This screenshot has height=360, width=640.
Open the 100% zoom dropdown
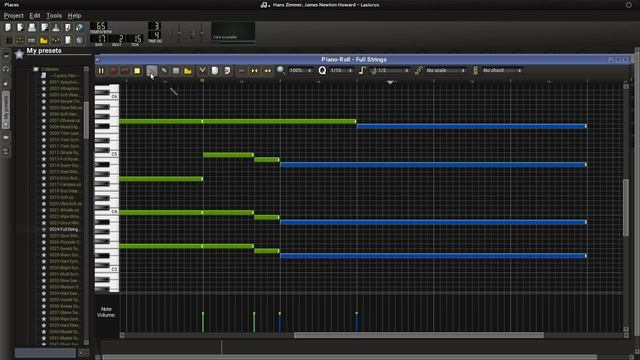(x=301, y=71)
